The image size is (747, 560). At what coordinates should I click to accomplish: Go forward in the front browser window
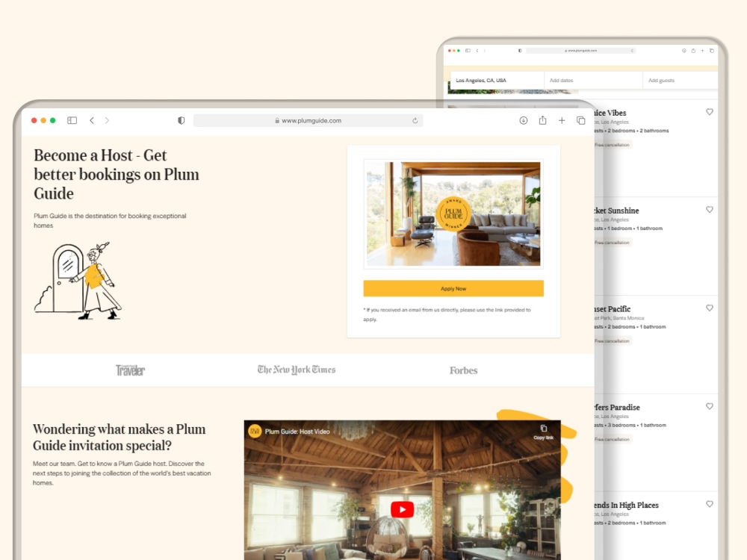(107, 120)
